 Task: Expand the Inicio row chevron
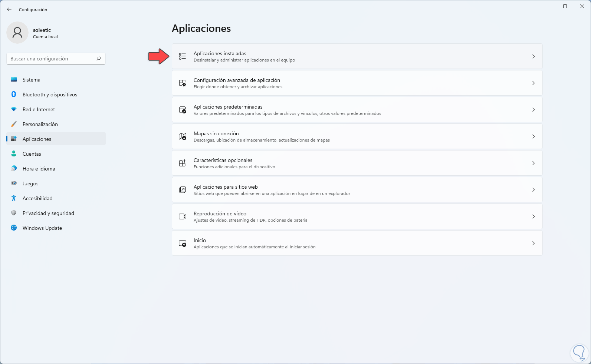point(533,243)
